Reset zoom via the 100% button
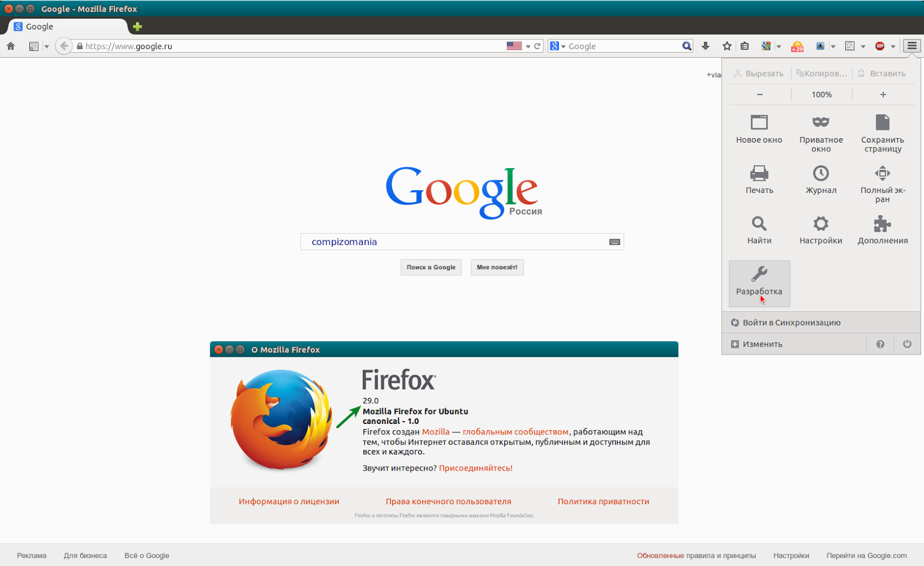The height and width of the screenshot is (566, 924). pos(821,95)
